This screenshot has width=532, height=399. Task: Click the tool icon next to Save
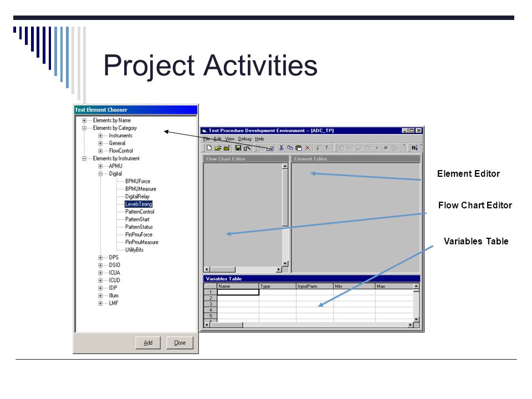[x=247, y=148]
